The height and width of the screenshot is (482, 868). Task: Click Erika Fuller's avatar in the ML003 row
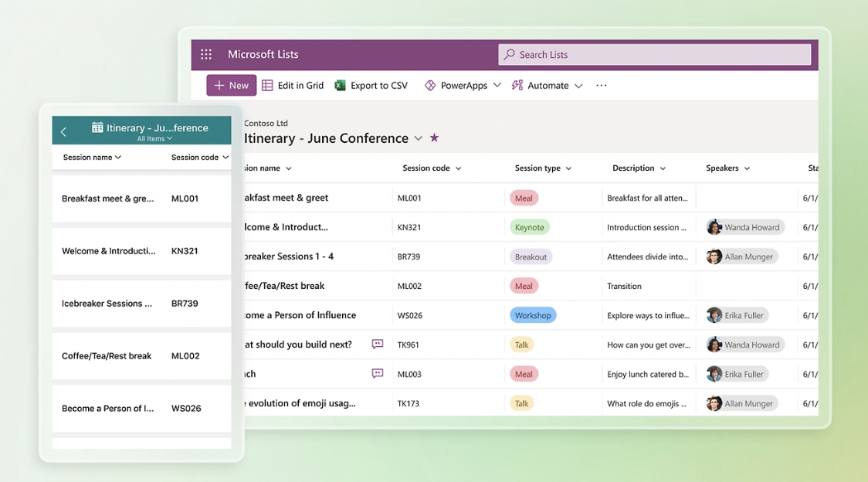714,374
